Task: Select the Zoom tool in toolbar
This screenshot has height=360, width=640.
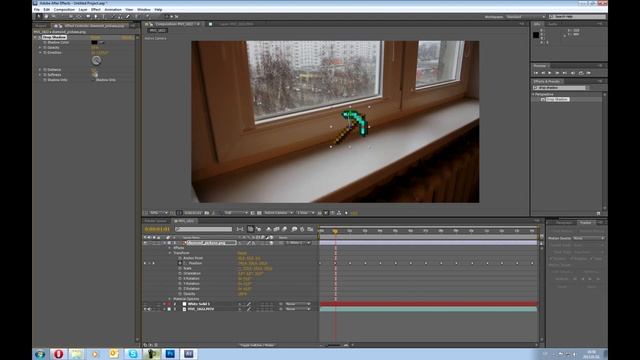Action: click(x=53, y=17)
